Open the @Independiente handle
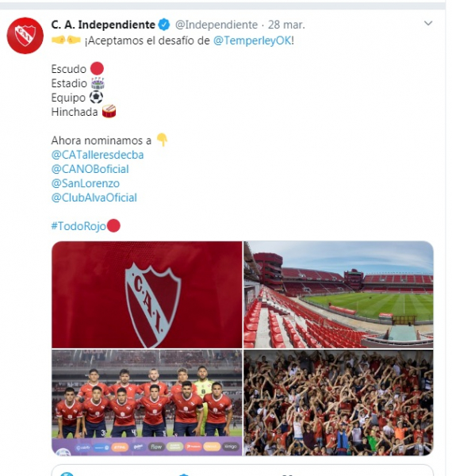Screen dimensions: 452x476 [216, 25]
